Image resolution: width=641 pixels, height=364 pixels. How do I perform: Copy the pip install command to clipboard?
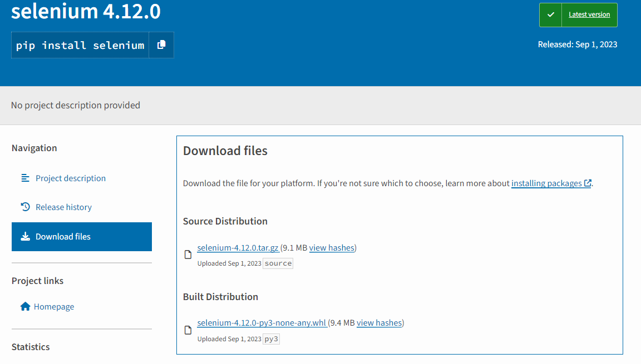coord(161,45)
